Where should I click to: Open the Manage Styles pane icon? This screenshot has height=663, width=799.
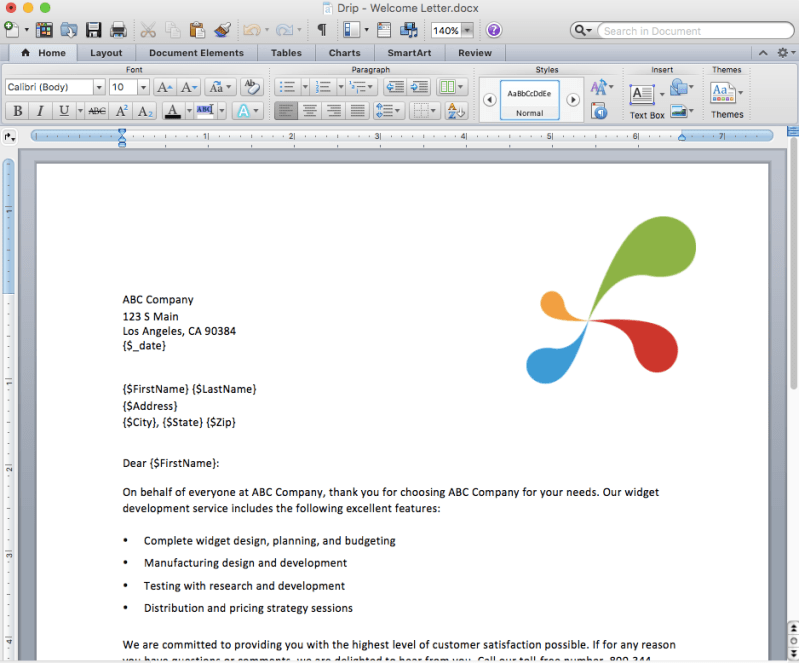(599, 111)
